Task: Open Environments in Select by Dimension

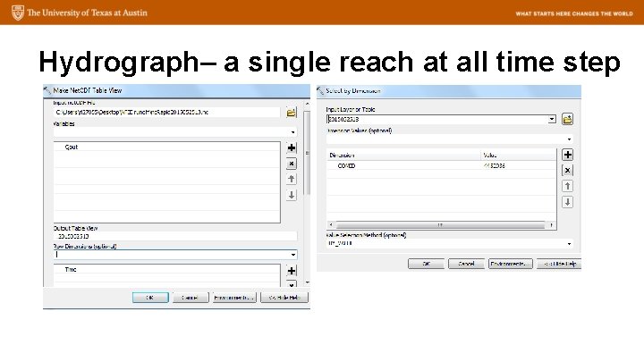Action: click(x=511, y=264)
